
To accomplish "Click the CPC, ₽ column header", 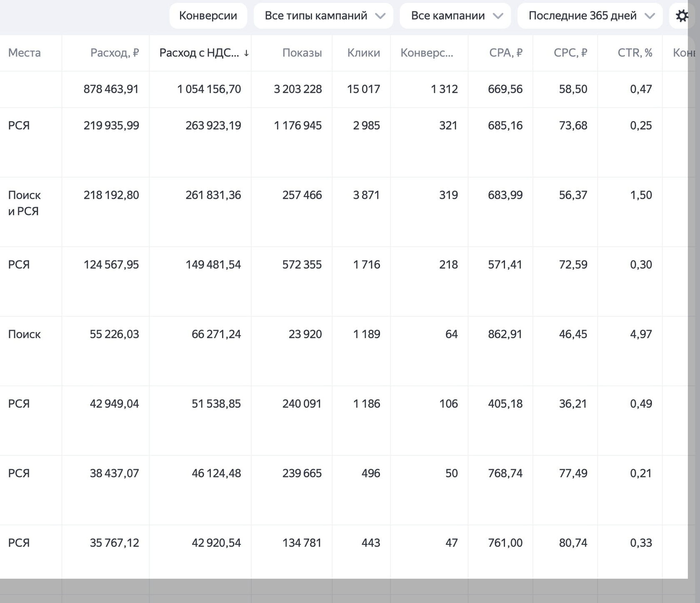I will tap(570, 53).
